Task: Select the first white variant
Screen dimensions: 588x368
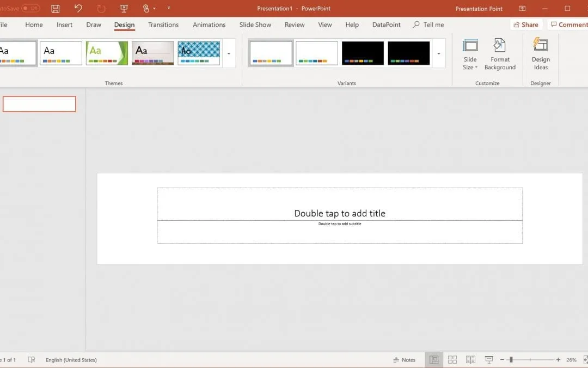Action: (x=271, y=53)
